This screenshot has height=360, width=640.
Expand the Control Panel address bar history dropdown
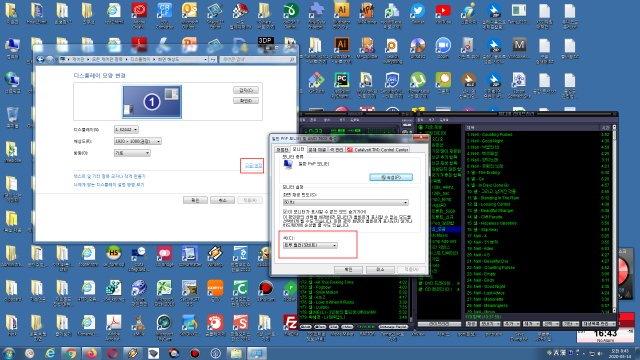205,60
